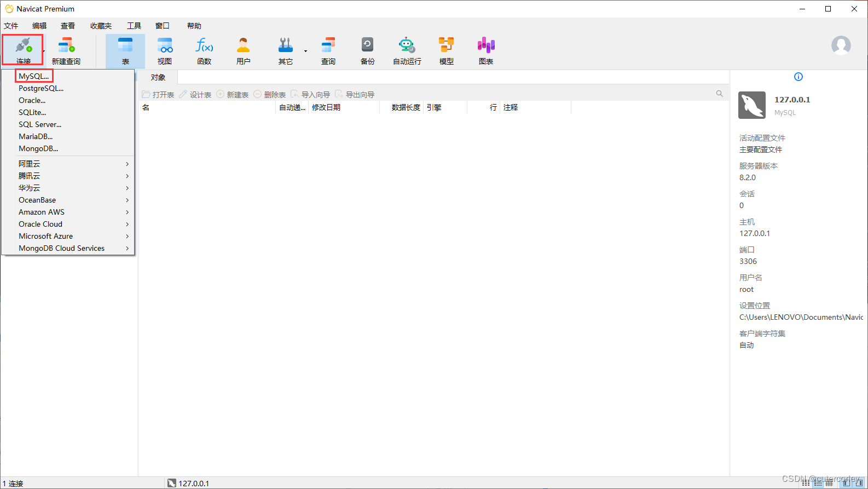Toggle the right information pane visibility

859,482
